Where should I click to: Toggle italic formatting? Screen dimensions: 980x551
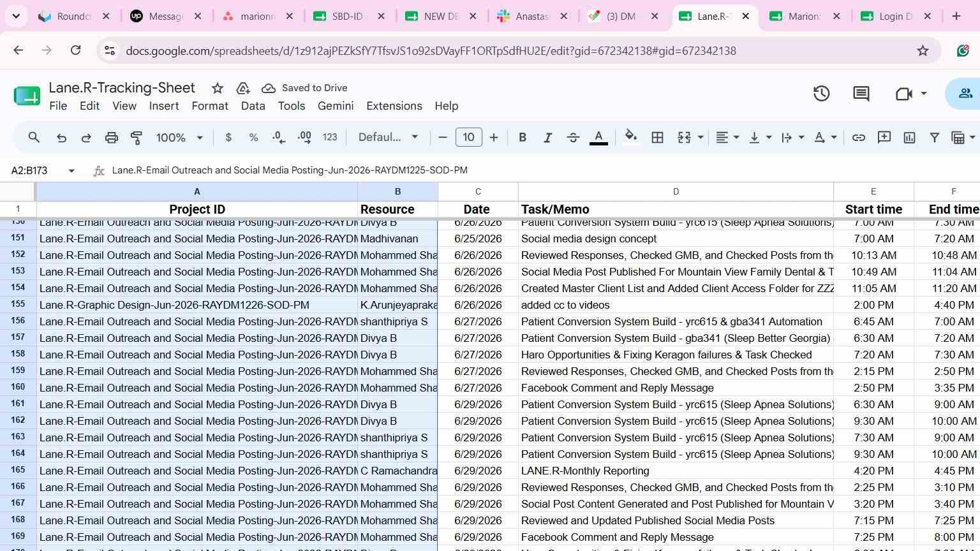point(547,137)
